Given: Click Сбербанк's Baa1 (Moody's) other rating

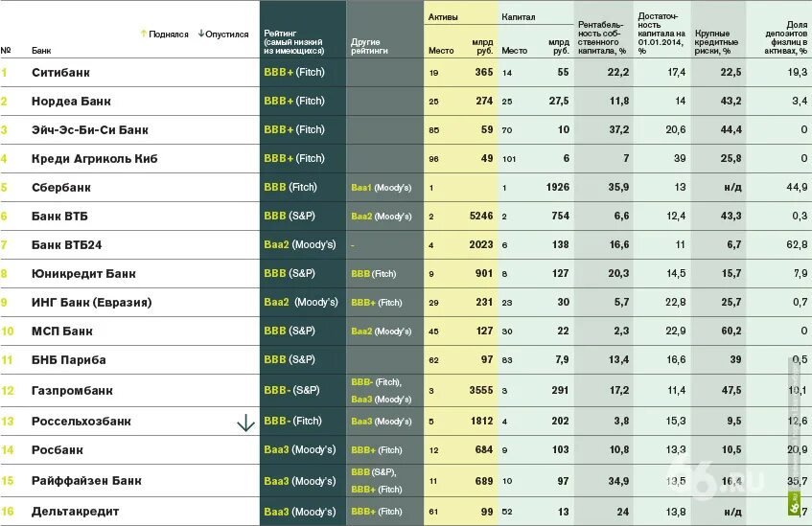Looking at the screenshot, I should (x=382, y=188).
